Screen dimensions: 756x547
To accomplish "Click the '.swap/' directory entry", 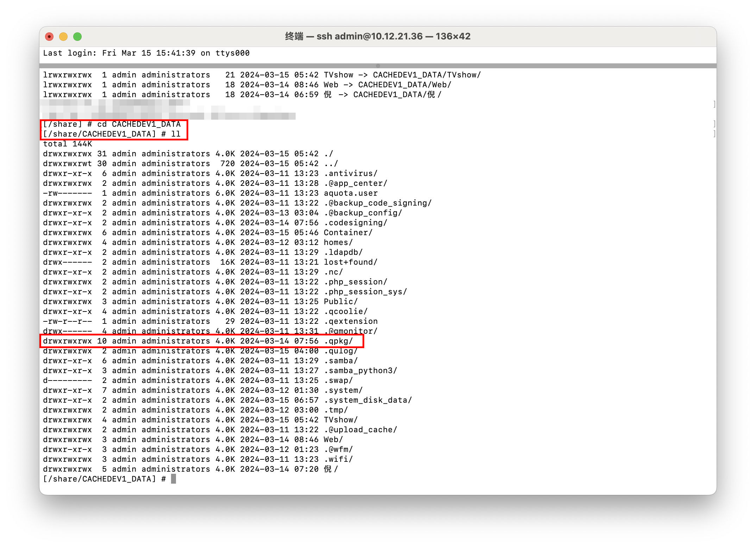I will (338, 381).
